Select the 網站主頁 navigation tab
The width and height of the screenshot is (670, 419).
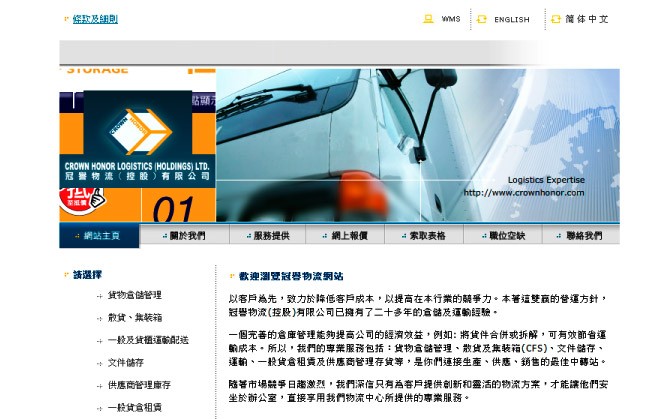(100, 236)
